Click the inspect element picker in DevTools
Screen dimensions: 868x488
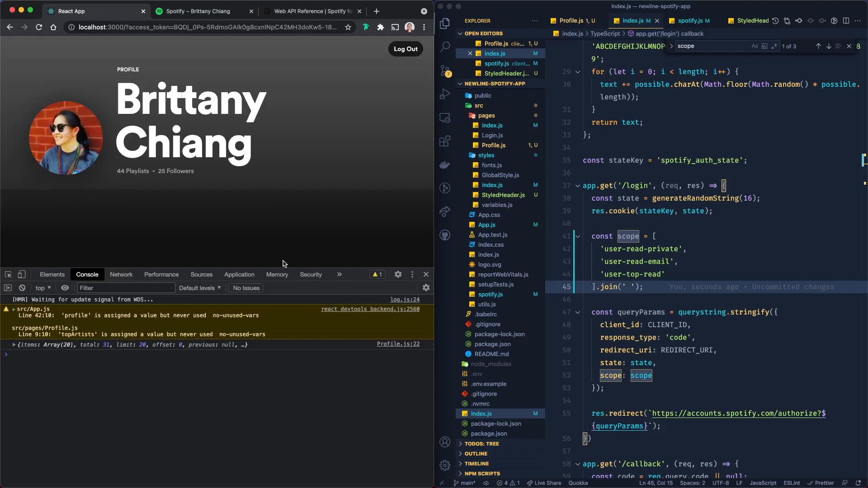(8, 274)
